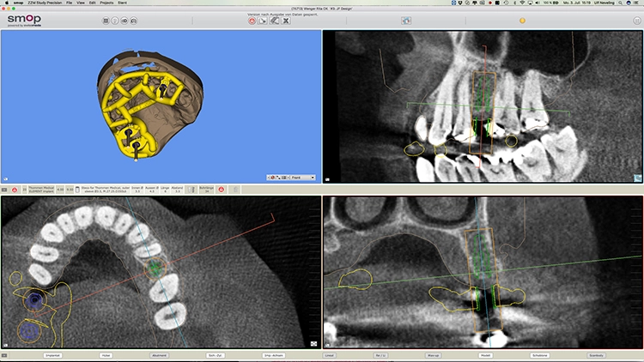Screen dimensions: 644x362
Task: Click the red circular icon in top toolbar
Action: click(x=252, y=21)
